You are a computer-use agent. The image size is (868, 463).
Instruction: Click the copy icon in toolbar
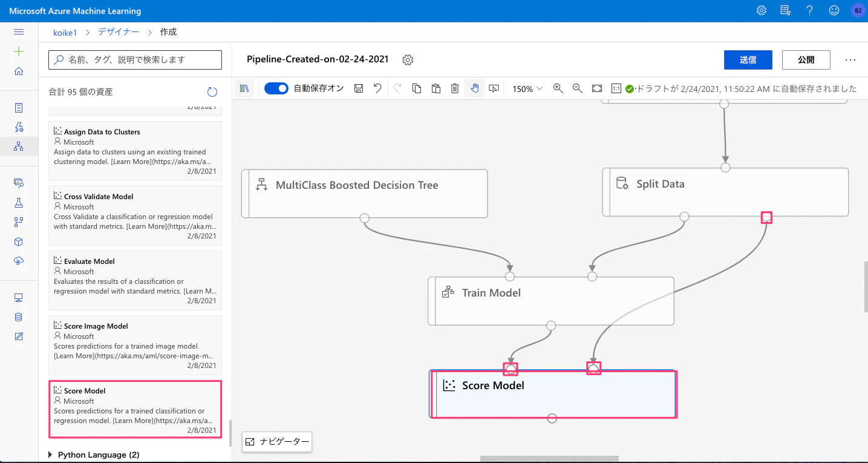point(417,89)
